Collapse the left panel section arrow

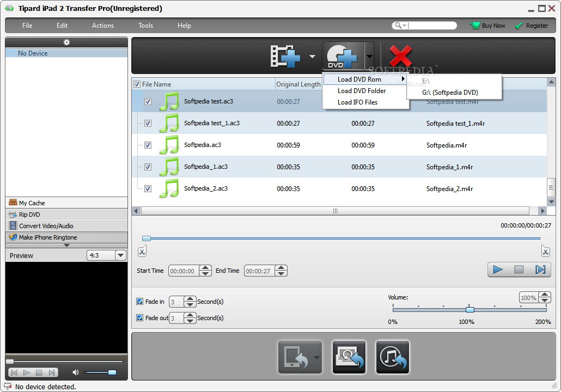pos(66,246)
